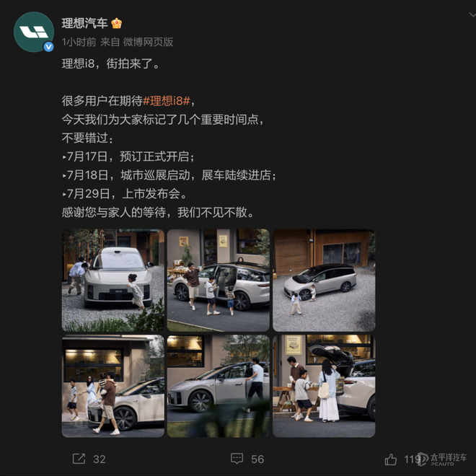This screenshot has height=476, width=476.
Task: Open the 理想汽车 account name link
Action: click(84, 23)
